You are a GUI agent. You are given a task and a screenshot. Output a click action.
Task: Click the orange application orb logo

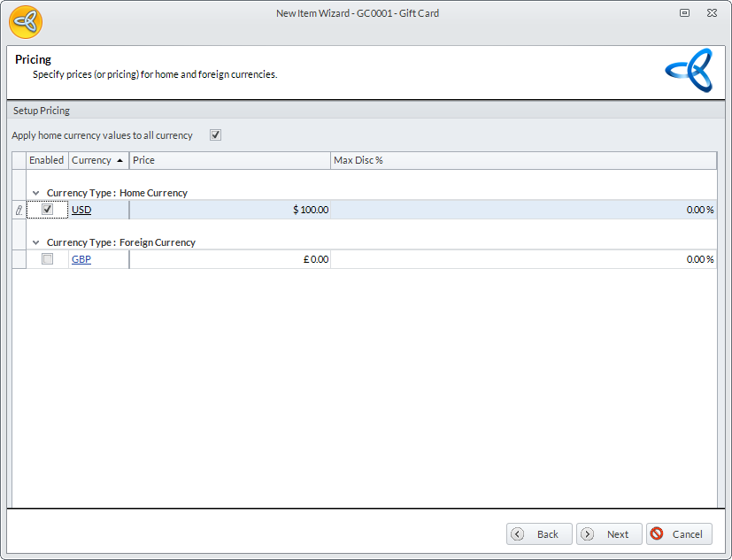pos(26,22)
